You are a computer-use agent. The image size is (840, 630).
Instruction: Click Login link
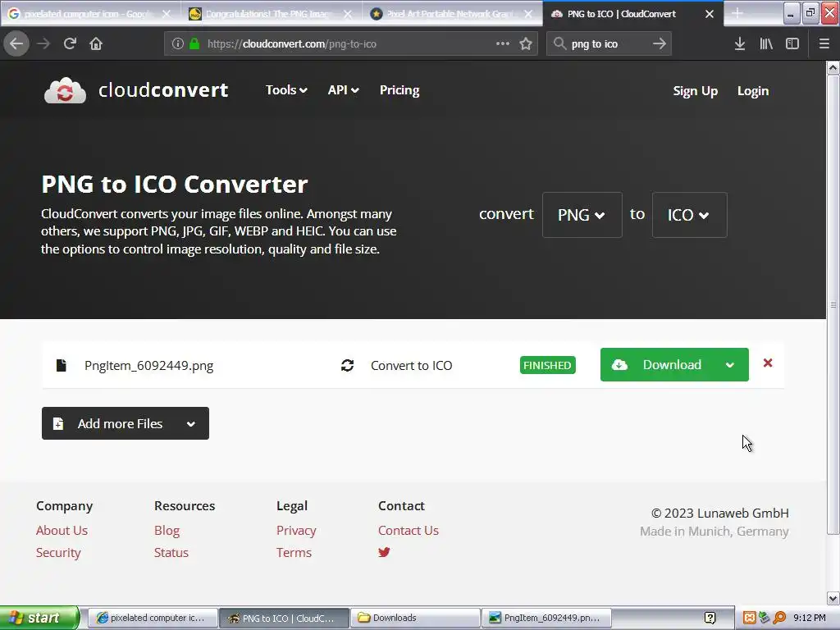pyautogui.click(x=753, y=90)
